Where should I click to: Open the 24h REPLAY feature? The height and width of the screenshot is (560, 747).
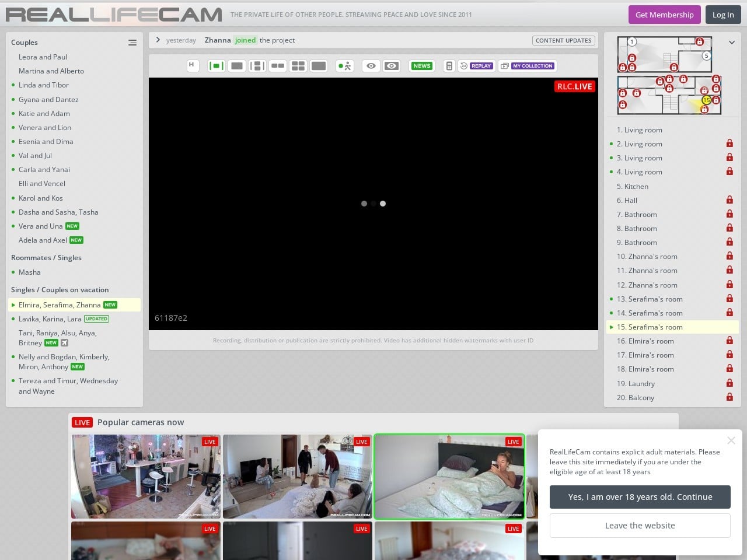pyautogui.click(x=476, y=66)
